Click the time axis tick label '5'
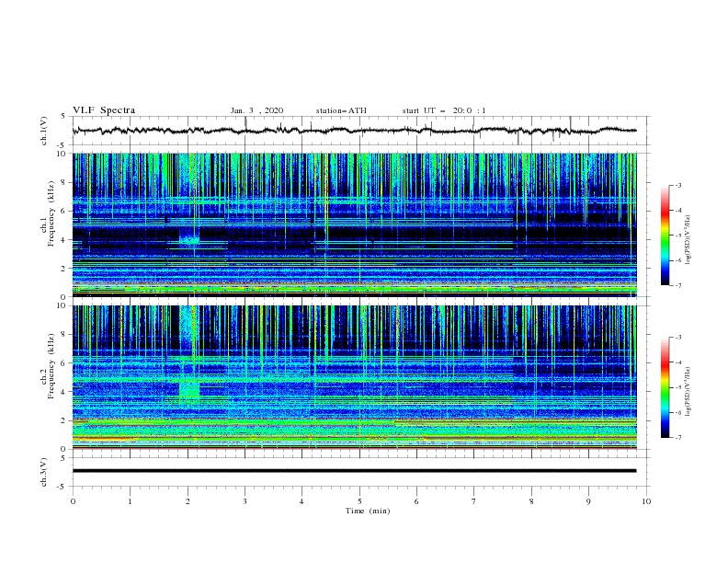The width and height of the screenshot is (728, 563). point(359,501)
